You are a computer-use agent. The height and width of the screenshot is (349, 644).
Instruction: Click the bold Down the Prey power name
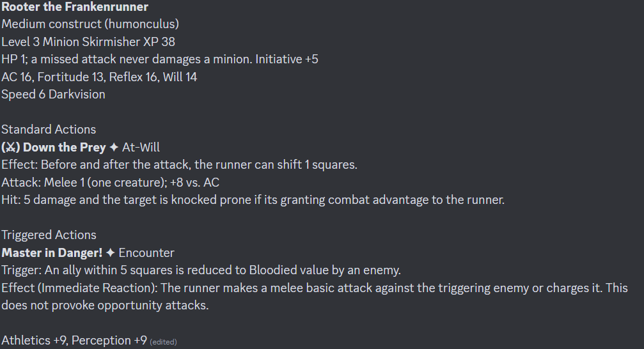coord(65,148)
